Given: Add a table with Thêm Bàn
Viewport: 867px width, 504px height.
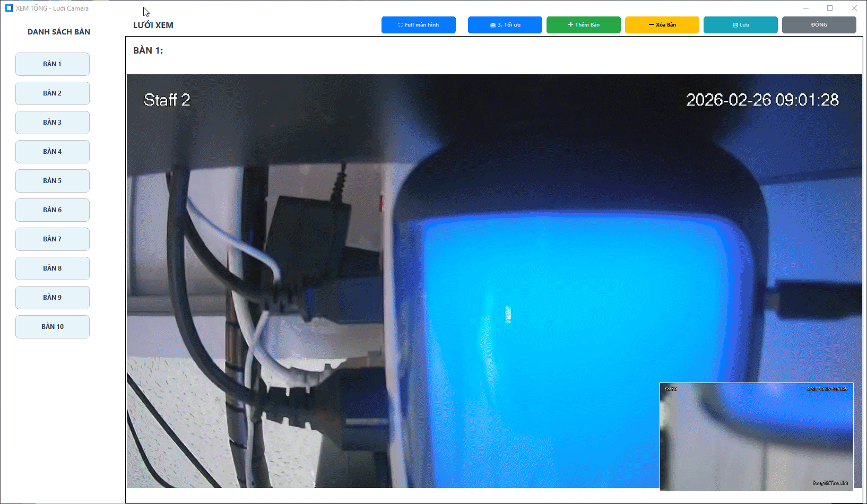Looking at the screenshot, I should click(583, 25).
